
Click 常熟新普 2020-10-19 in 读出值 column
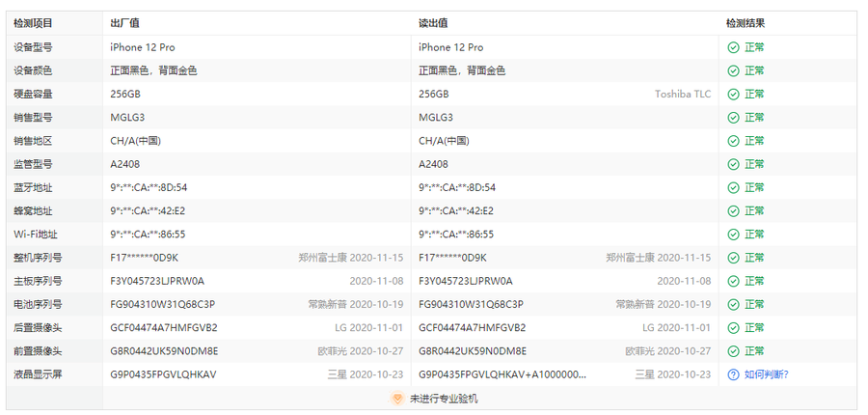coord(664,304)
